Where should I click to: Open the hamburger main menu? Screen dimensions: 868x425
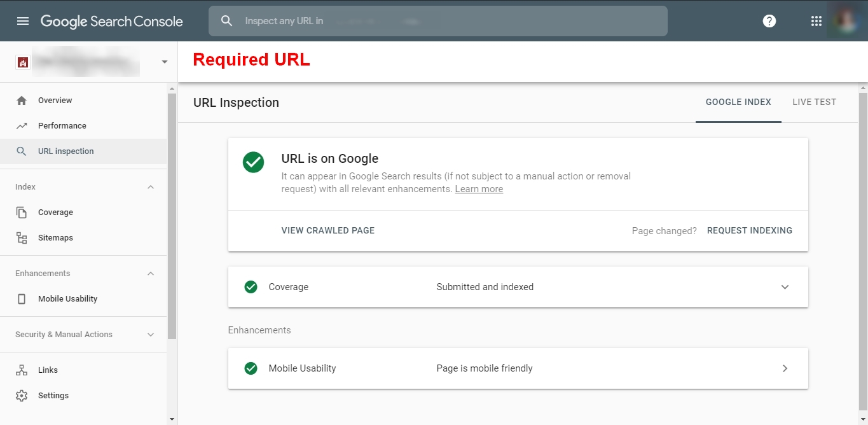pos(23,21)
